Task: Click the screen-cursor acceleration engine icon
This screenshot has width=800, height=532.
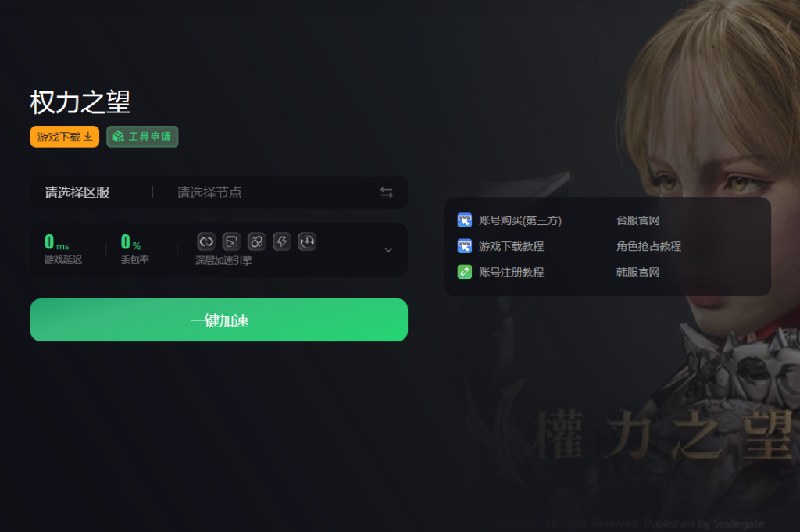Action: [231, 241]
